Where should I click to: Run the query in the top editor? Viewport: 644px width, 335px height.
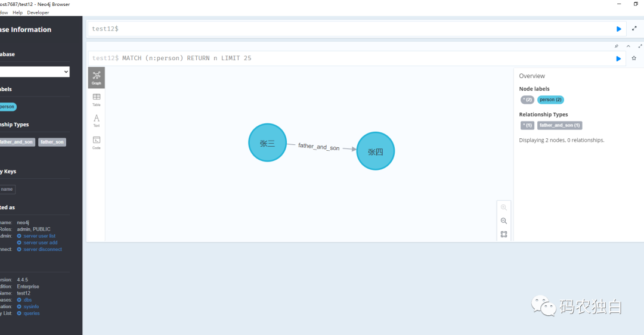click(618, 29)
